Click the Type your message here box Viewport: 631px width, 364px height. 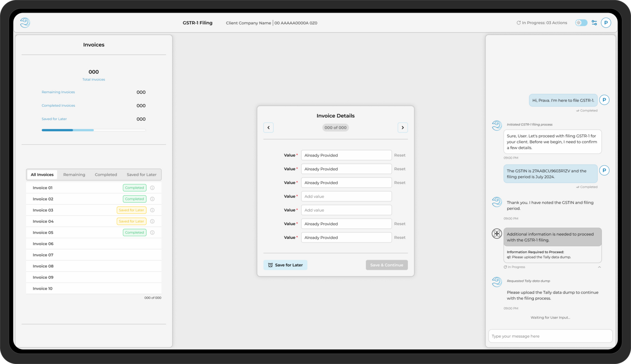[x=550, y=336]
